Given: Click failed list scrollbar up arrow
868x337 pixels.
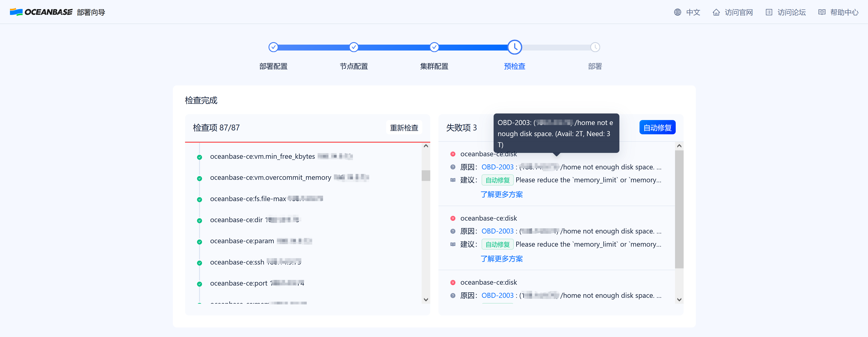Looking at the screenshot, I should (679, 146).
